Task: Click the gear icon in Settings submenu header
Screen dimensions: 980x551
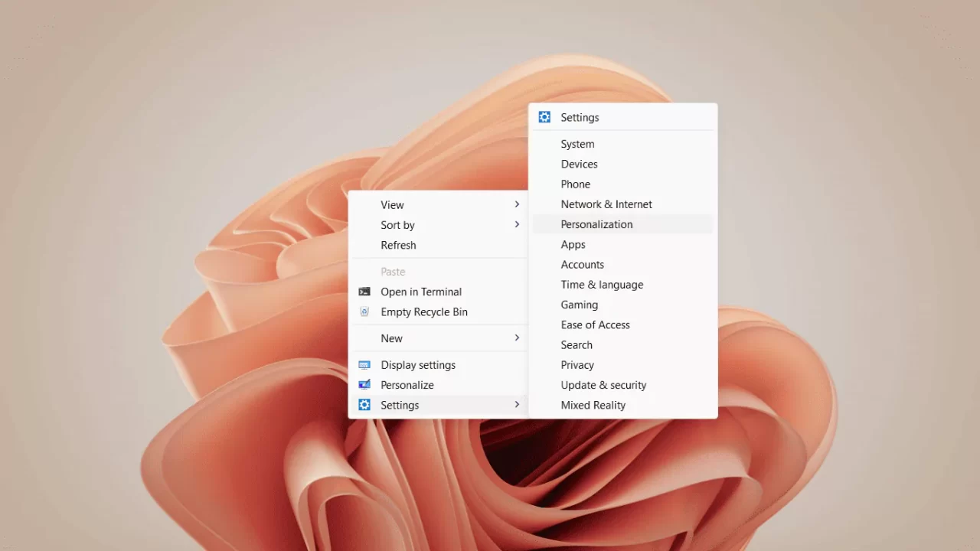Action: tap(544, 117)
